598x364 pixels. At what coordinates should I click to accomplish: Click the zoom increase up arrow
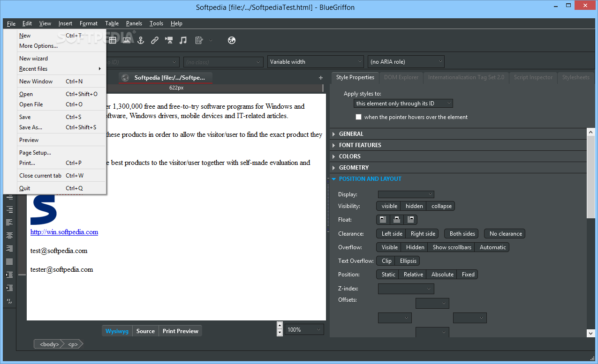[280, 326]
